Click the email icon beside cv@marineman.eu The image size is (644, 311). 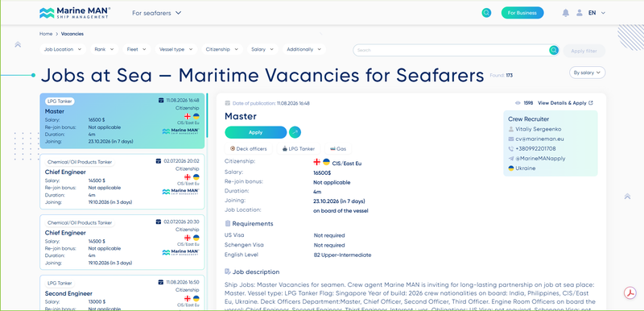point(511,139)
